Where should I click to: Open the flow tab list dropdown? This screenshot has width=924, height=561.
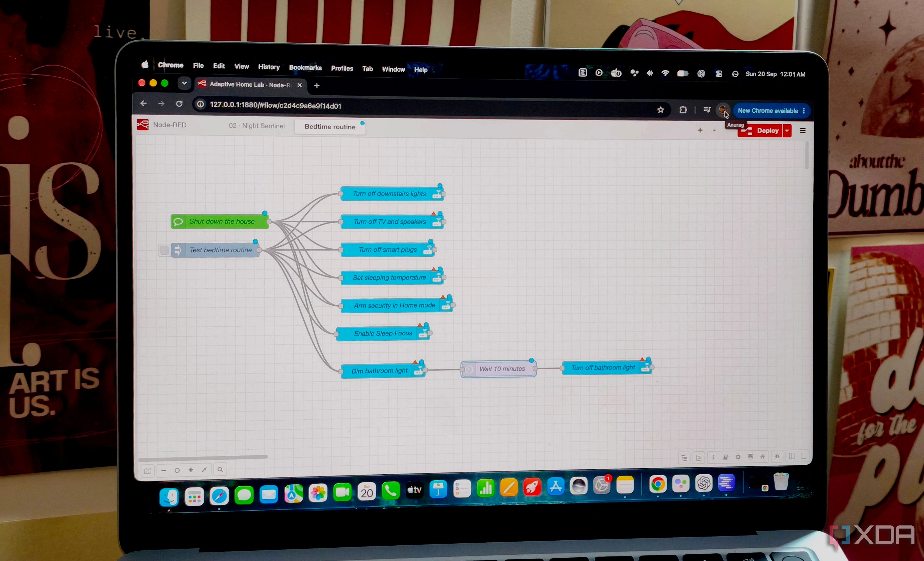coord(714,131)
